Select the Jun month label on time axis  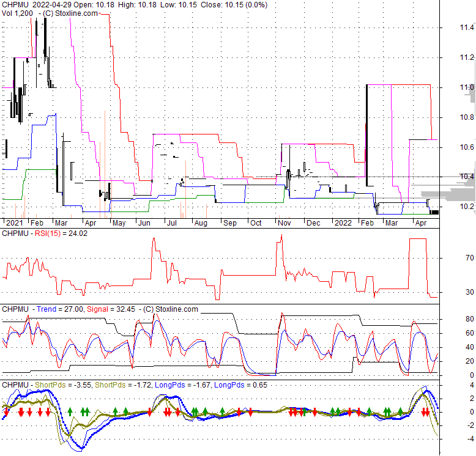144,223
